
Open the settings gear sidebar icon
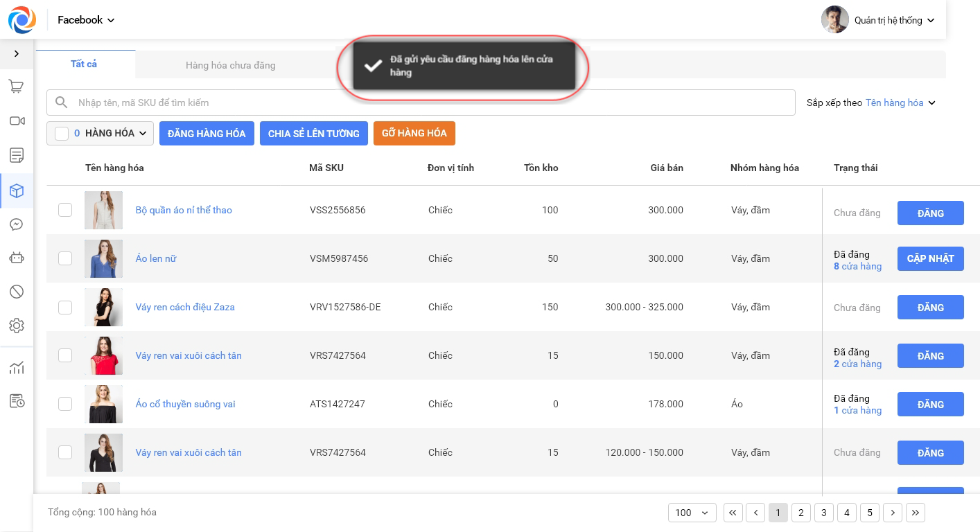(x=17, y=326)
